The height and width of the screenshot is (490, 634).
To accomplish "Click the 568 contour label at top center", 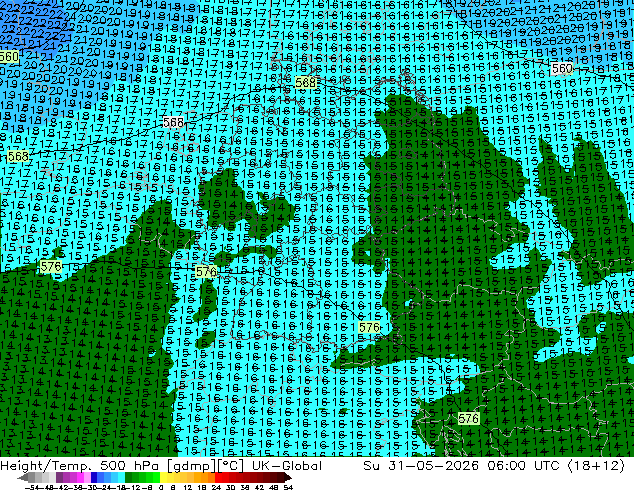I will (305, 82).
